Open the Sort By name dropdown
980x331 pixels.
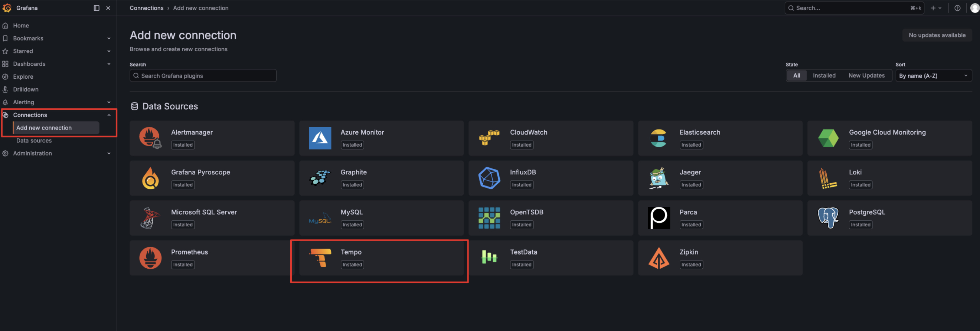[933, 76]
